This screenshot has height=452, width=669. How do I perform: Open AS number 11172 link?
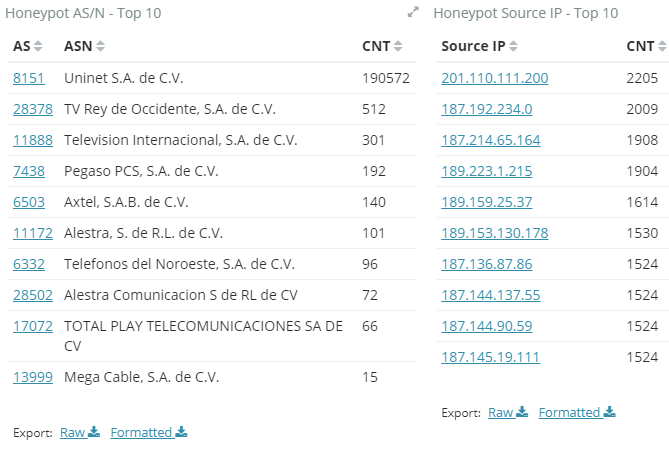coord(33,233)
